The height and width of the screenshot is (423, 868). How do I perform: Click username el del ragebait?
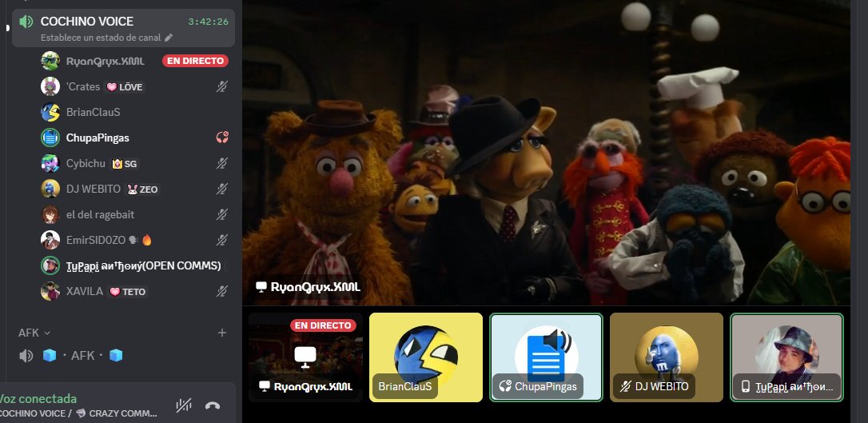[x=100, y=214]
